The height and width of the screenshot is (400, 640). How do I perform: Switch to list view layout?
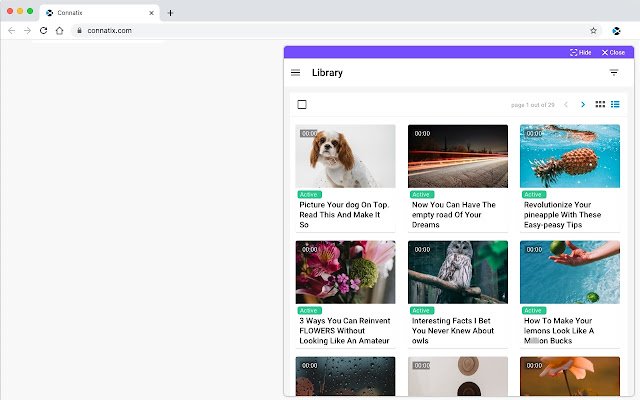(615, 104)
